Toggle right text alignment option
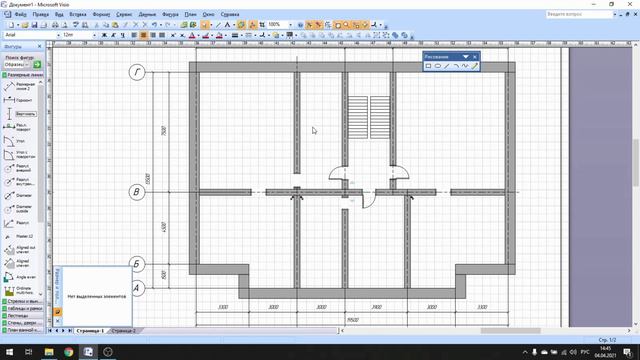The height and width of the screenshot is (360, 640). [153, 35]
